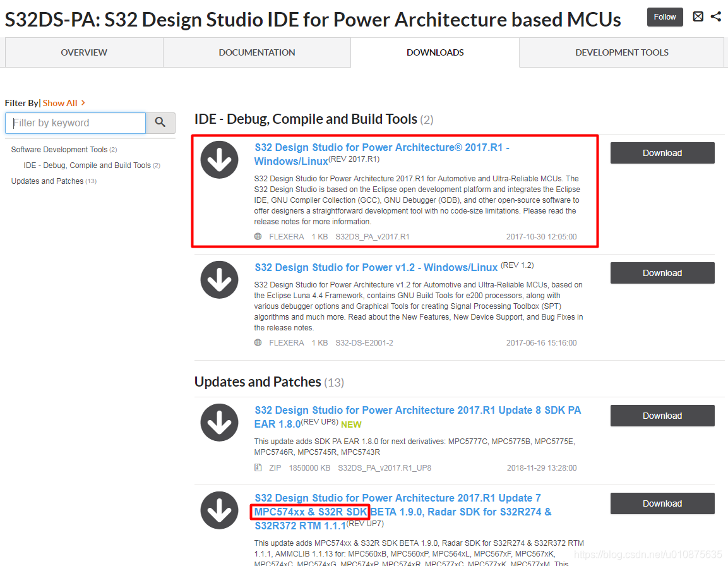Viewport: 728px width, 566px height.
Task: Download the Update 8 SDK PA EAR 1.8.0 package
Action: (662, 416)
